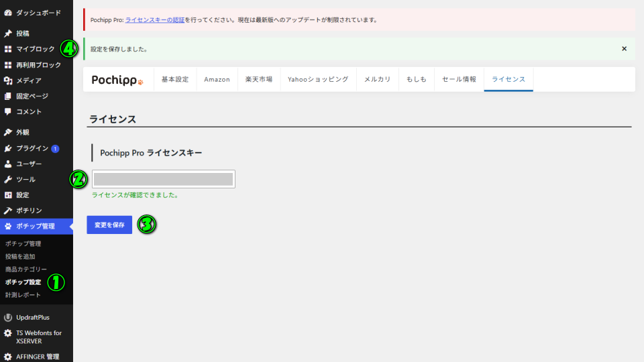This screenshot has height=362, width=644.
Task: Switch to the セール情報 tab
Action: (459, 79)
